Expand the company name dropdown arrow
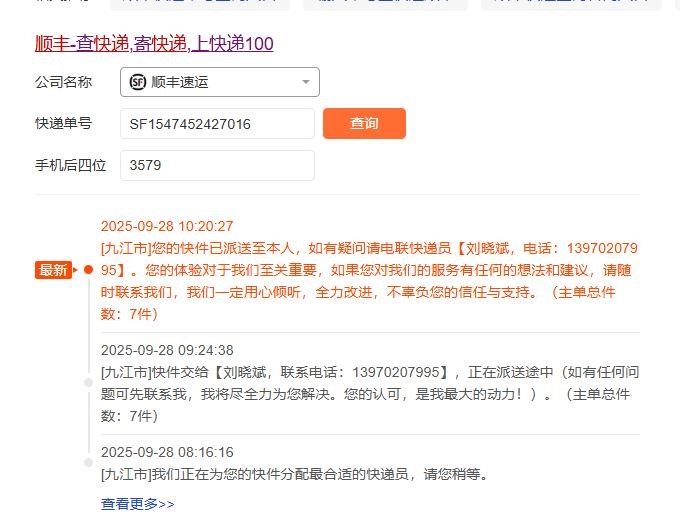The height and width of the screenshot is (517, 680). (305, 82)
